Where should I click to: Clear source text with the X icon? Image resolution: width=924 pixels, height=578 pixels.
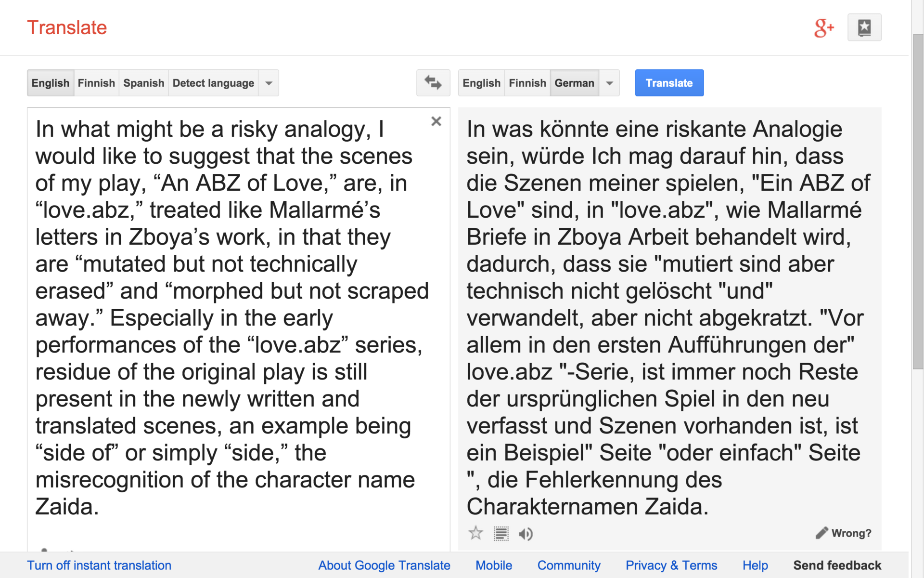tap(436, 121)
